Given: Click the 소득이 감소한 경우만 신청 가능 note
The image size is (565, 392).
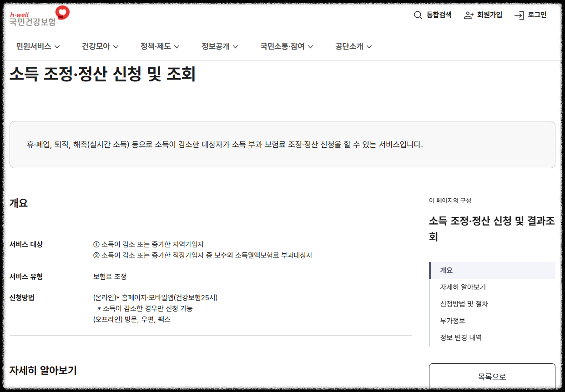Looking at the screenshot, I should click(x=145, y=308).
